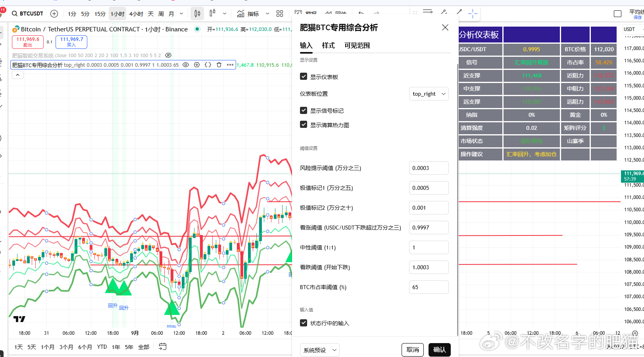Set range to 全部

(x=144, y=347)
